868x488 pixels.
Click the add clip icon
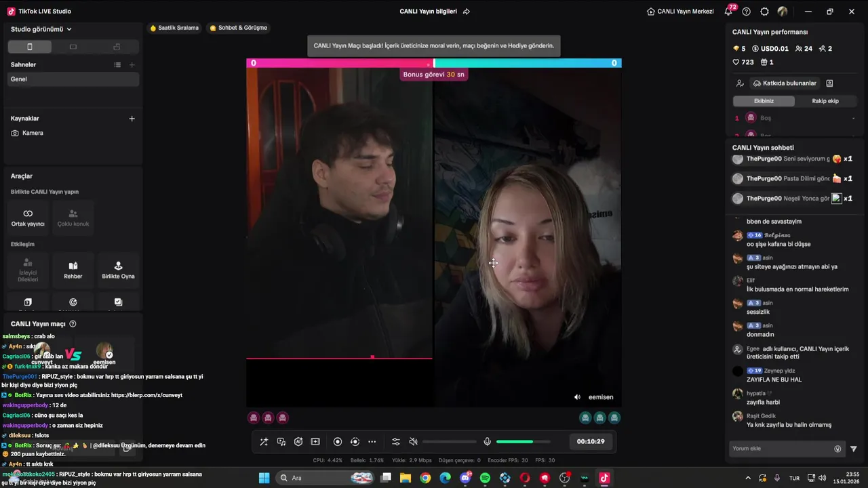pyautogui.click(x=315, y=442)
